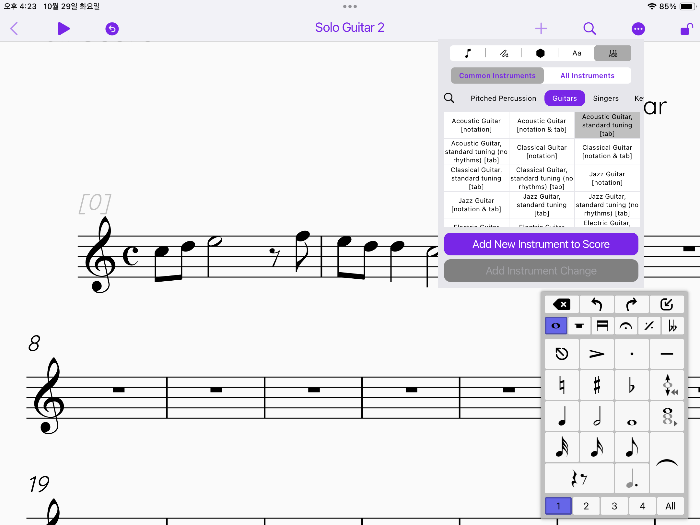Choose half note duration
The image size is (700, 525).
pyautogui.click(x=596, y=416)
